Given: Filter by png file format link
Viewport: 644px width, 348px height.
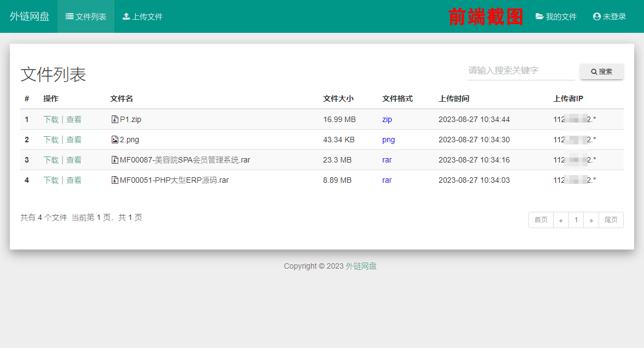Looking at the screenshot, I should (x=388, y=140).
